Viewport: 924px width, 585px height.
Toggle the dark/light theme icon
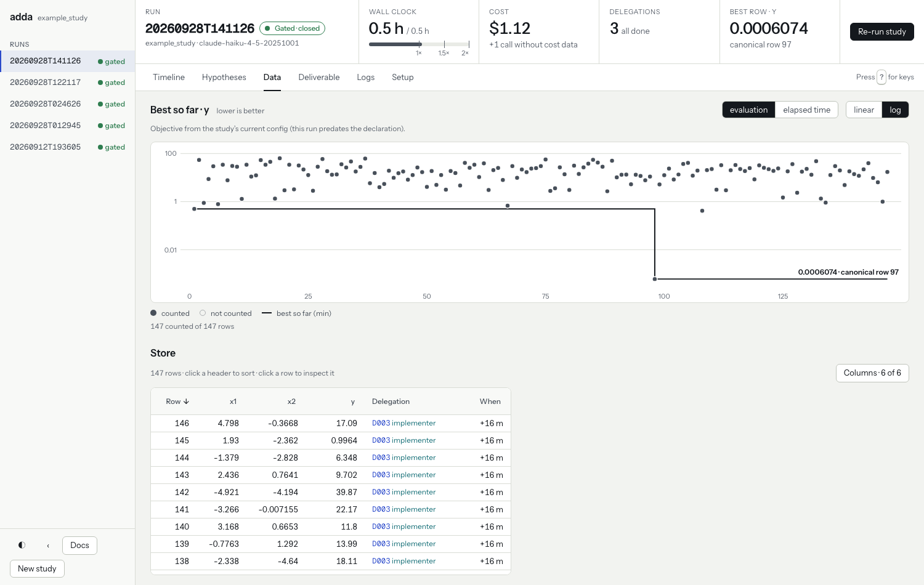22,545
